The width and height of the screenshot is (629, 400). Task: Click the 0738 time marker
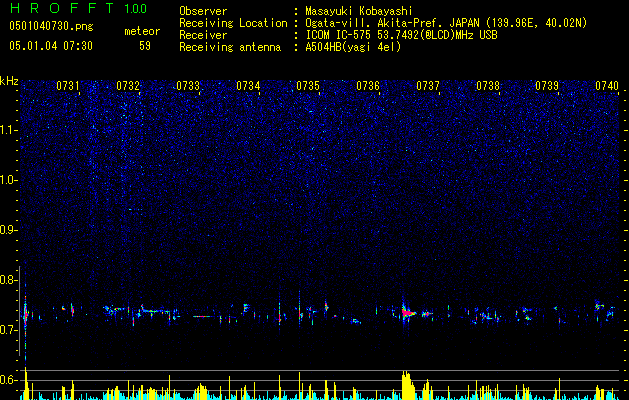[488, 85]
